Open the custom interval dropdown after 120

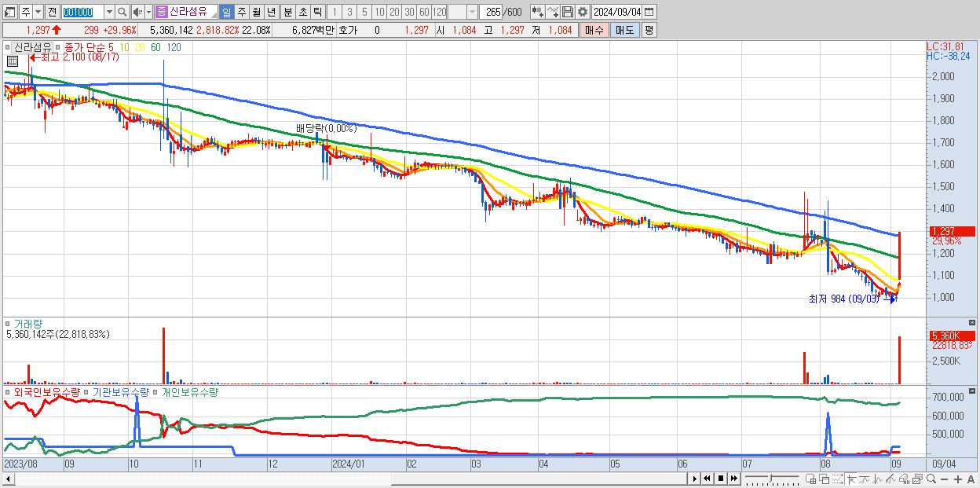(472, 13)
